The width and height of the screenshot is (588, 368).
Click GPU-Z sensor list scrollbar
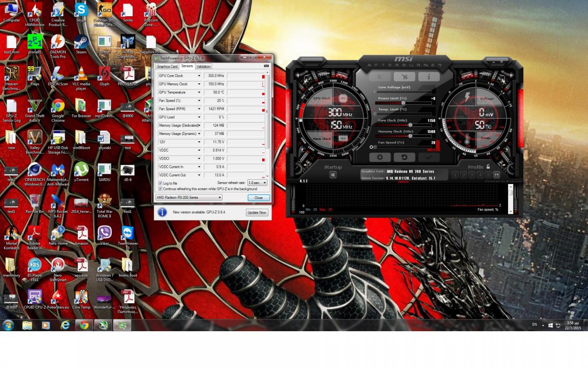[x=268, y=125]
